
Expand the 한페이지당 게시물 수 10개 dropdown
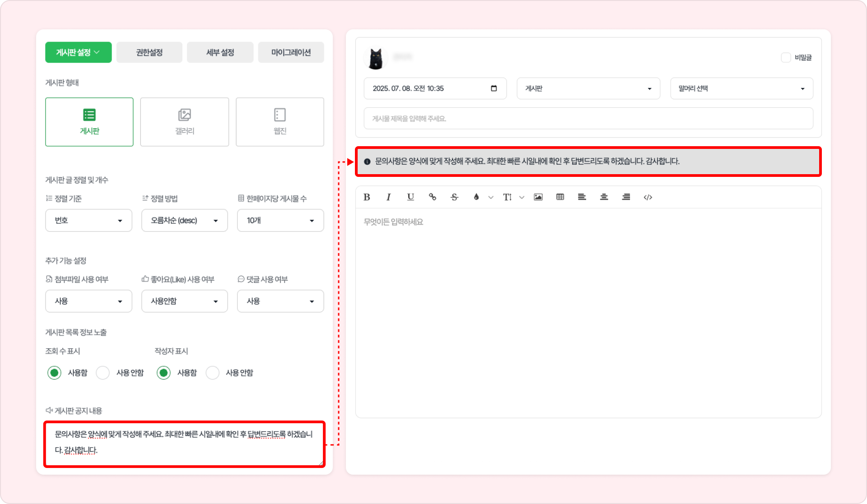tap(280, 221)
